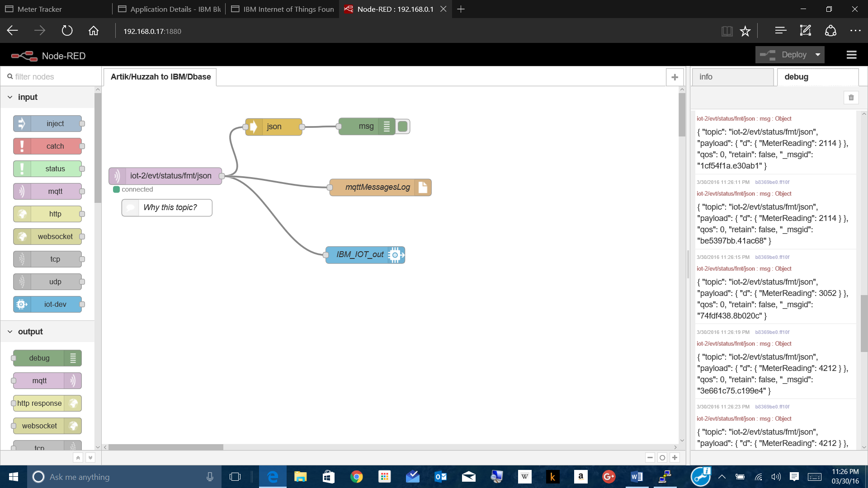Select the mqttMessagesLog file node icon
Screen dimensions: 868x488
(423, 187)
